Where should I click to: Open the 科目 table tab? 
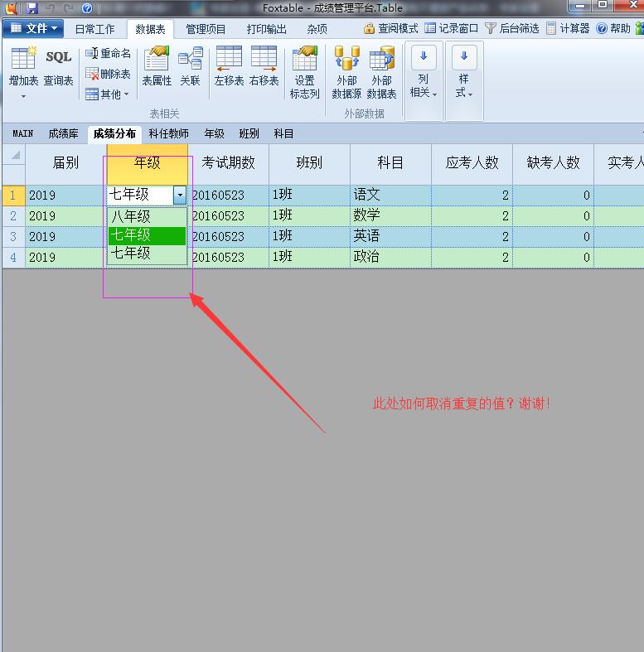[x=283, y=134]
